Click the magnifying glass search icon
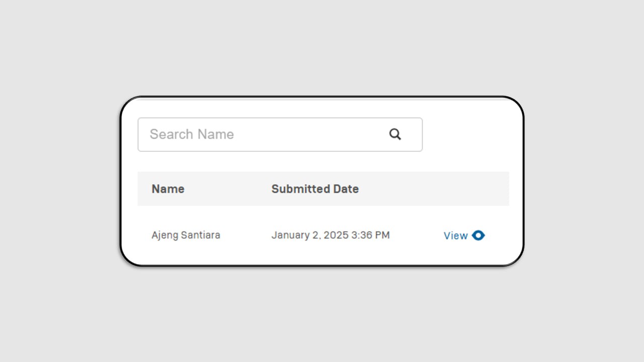 [395, 134]
